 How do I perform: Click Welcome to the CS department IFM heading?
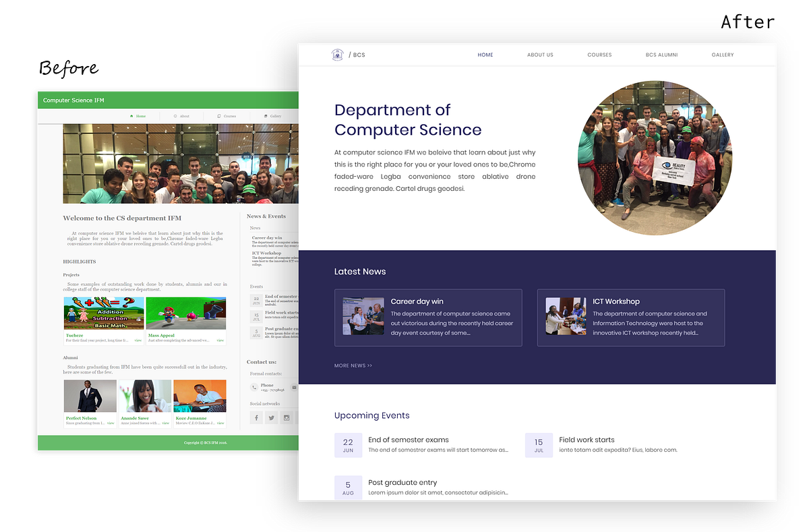point(122,218)
